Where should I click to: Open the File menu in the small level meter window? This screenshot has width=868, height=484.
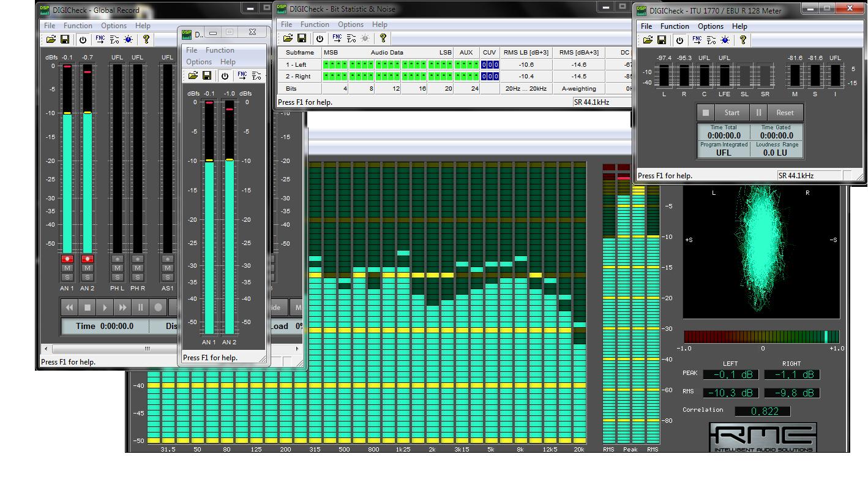(192, 50)
